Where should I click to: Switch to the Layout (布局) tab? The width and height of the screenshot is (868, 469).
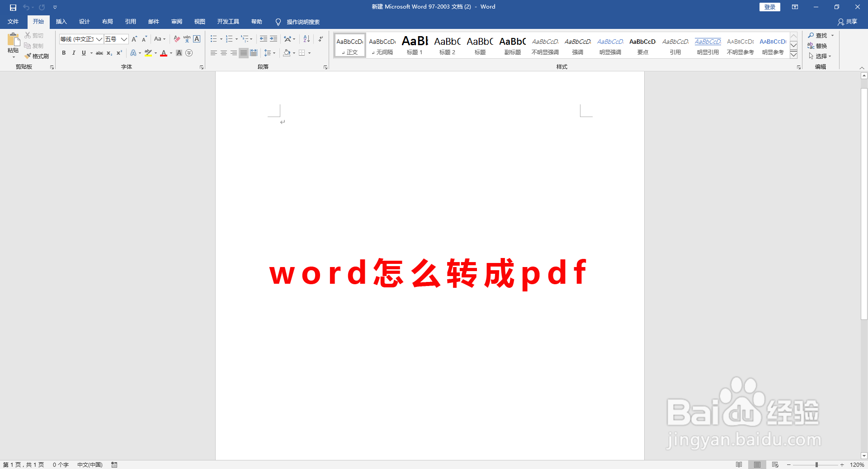[x=107, y=22]
